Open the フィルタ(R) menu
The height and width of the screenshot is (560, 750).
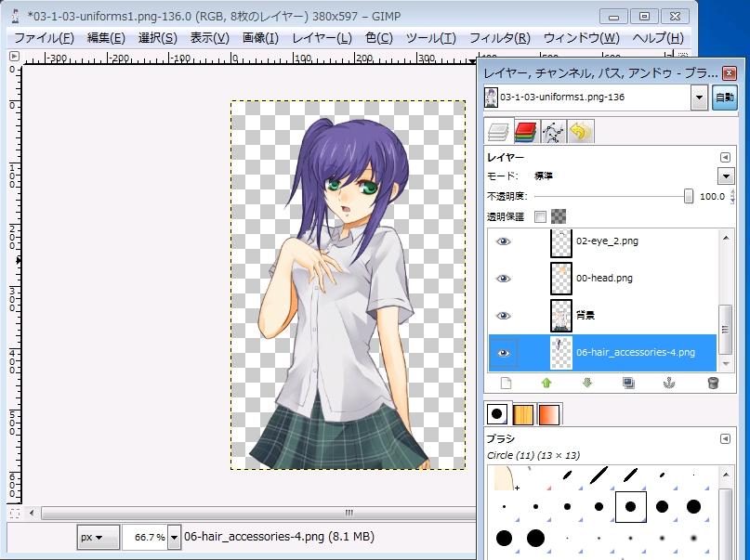pyautogui.click(x=499, y=38)
